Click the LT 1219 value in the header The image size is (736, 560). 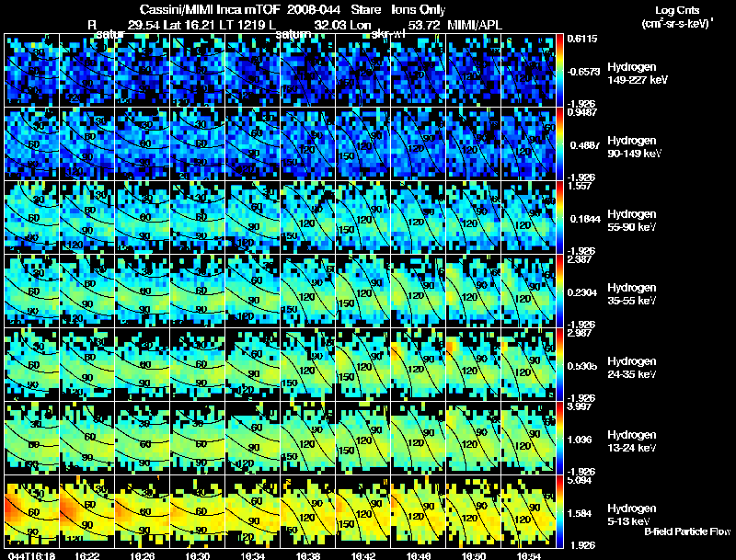[x=242, y=25]
